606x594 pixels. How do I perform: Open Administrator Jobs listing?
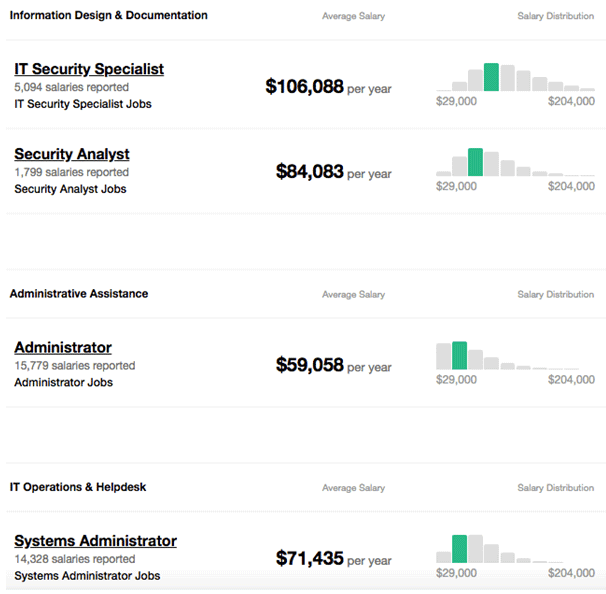63,382
